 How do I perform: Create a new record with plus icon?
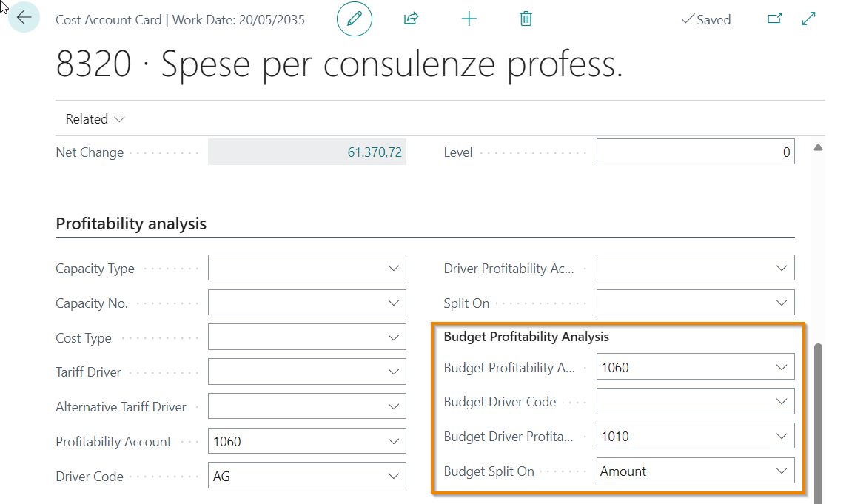pyautogui.click(x=469, y=19)
